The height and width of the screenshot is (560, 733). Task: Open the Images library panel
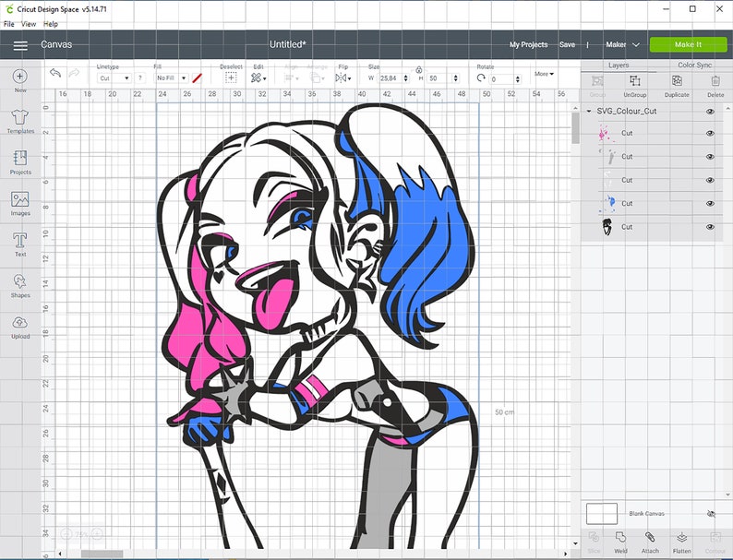pyautogui.click(x=20, y=199)
